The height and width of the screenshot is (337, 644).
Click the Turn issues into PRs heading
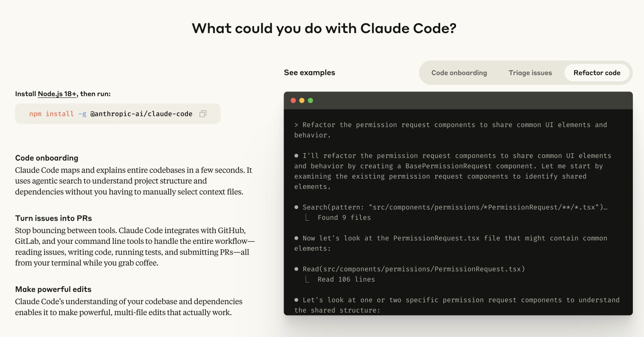54,218
